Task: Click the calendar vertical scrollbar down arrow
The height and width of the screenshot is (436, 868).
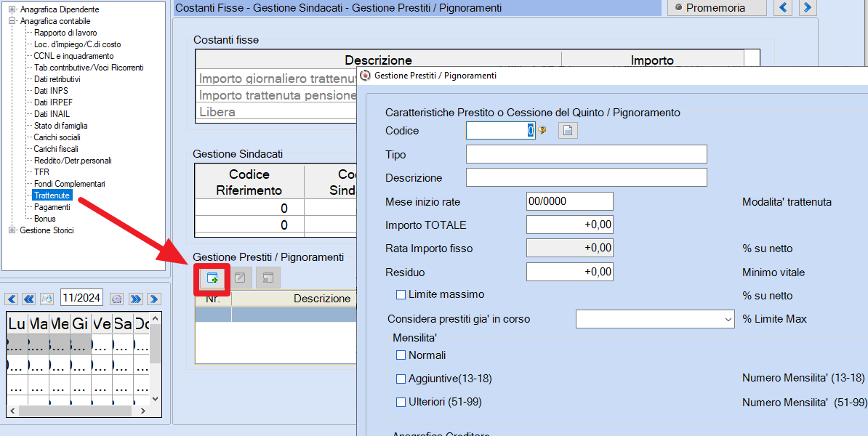Action: [x=155, y=398]
